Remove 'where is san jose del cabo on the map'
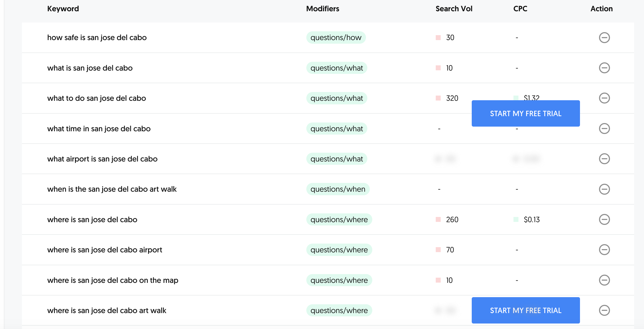The image size is (644, 329). 604,280
